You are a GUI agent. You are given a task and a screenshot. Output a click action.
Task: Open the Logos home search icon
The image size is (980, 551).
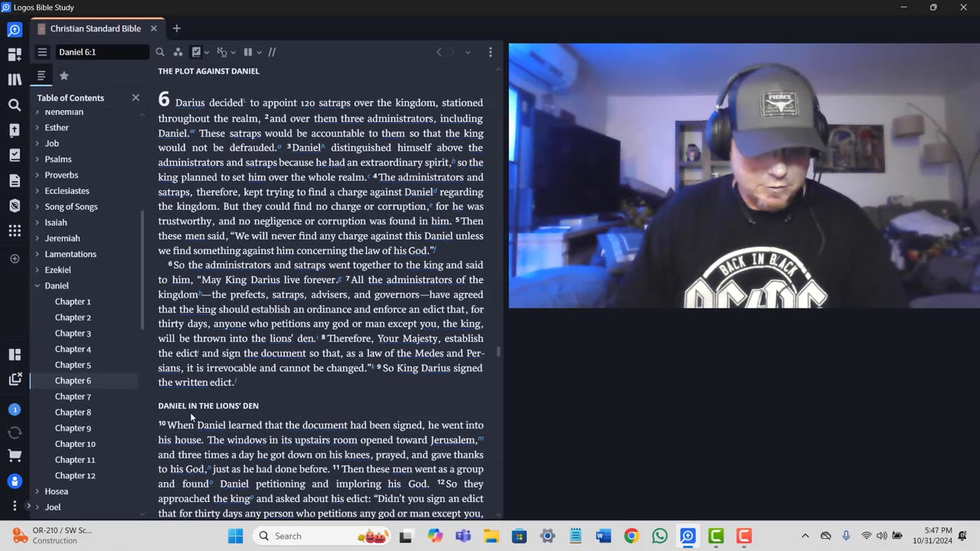(x=15, y=30)
